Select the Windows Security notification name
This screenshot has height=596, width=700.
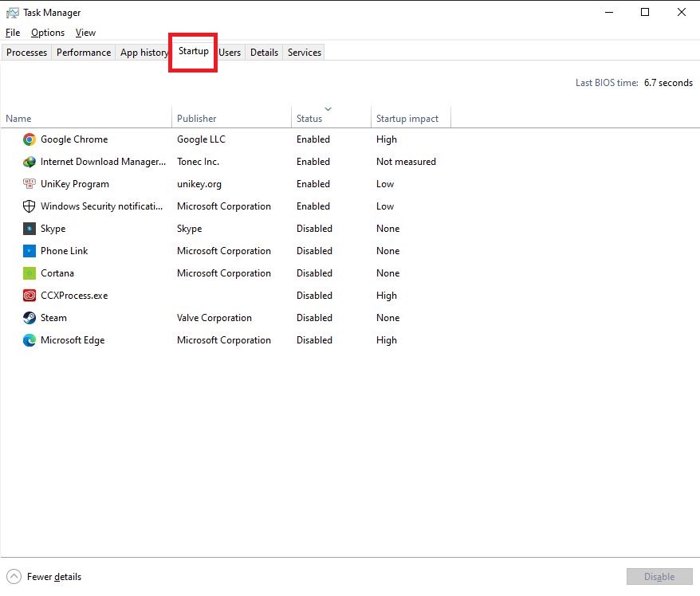(102, 206)
